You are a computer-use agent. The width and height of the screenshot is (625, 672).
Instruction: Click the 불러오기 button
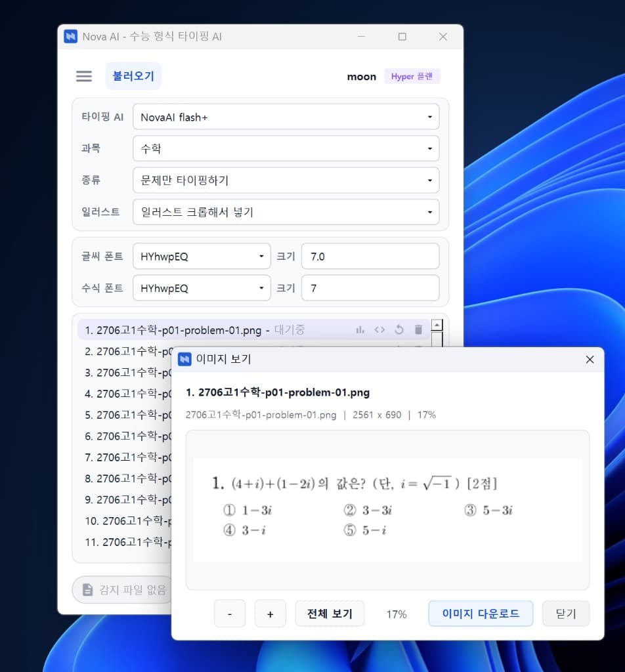(133, 76)
